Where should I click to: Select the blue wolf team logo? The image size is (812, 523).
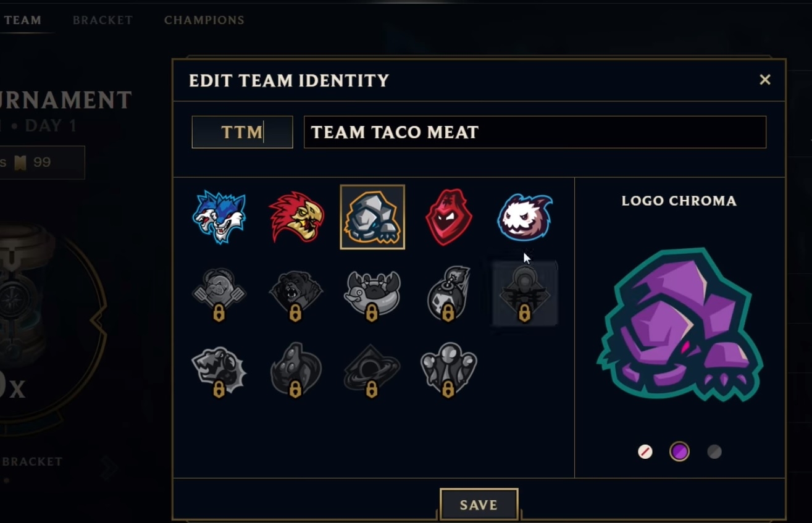[219, 217]
